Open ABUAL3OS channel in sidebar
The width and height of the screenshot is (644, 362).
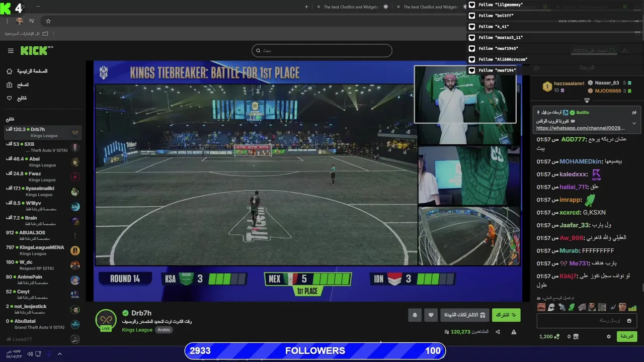(42, 236)
